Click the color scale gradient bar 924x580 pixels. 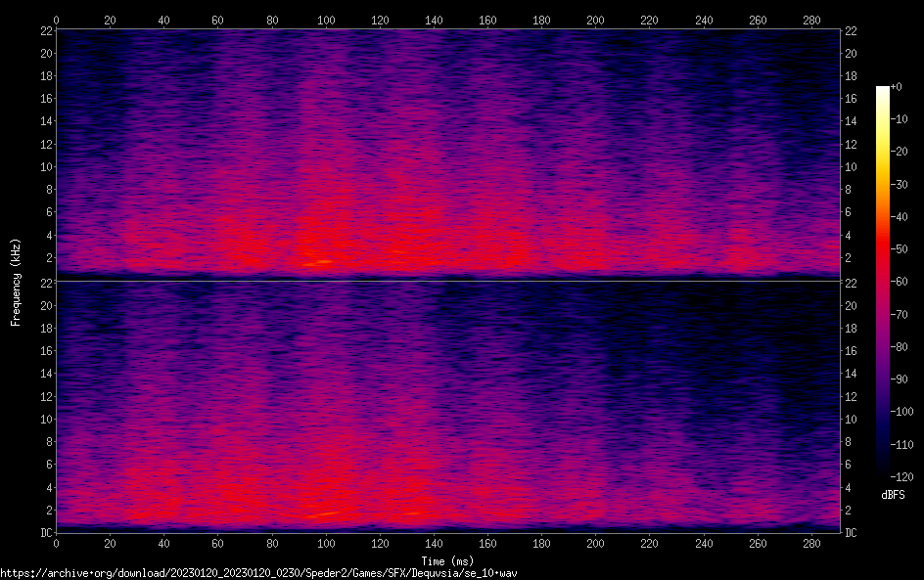(883, 281)
